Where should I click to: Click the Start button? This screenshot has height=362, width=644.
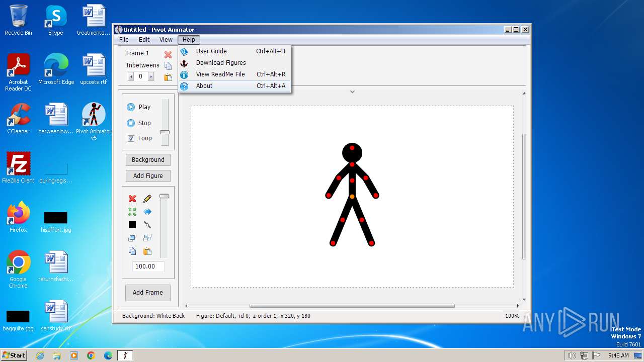(x=14, y=355)
